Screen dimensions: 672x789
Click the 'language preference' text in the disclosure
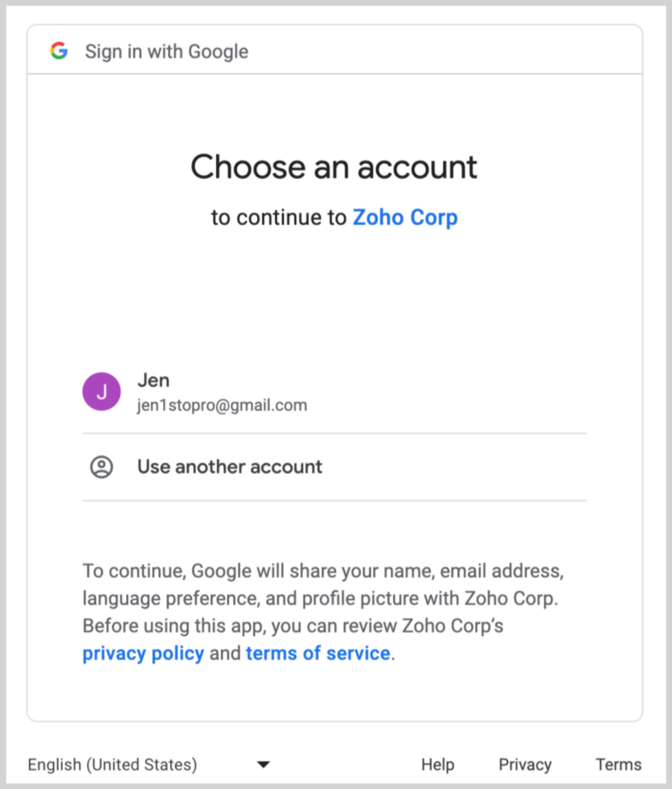pyautogui.click(x=169, y=598)
